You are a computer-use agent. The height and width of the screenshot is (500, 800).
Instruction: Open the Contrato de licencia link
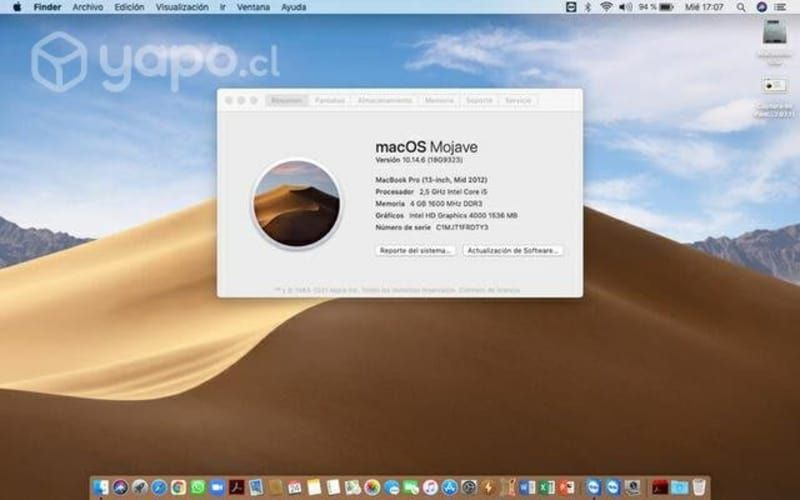[x=489, y=290]
